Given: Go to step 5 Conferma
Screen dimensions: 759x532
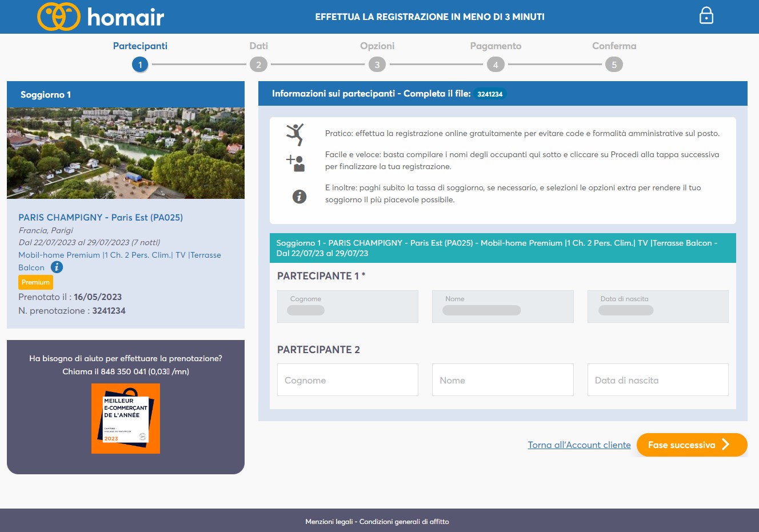Looking at the screenshot, I should (614, 65).
